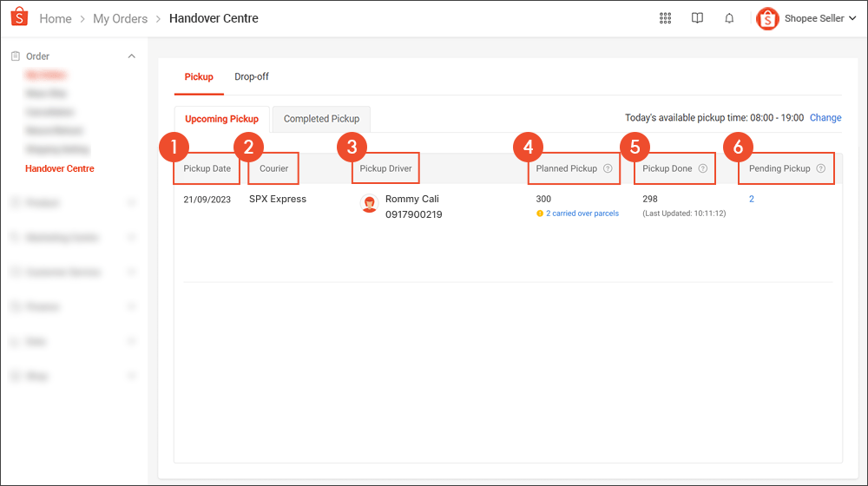Click the Pickup Driver column header
This screenshot has height=486, width=868.
click(386, 168)
